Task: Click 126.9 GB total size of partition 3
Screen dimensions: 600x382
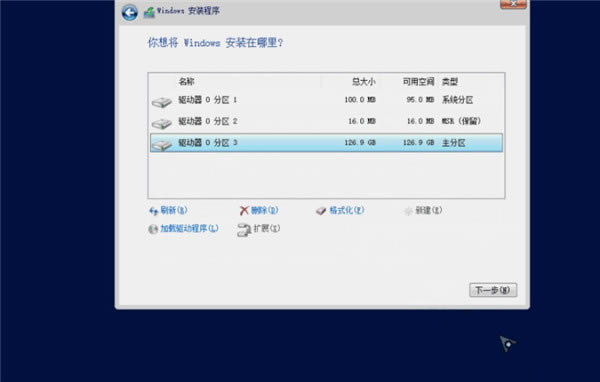Action: click(360, 143)
